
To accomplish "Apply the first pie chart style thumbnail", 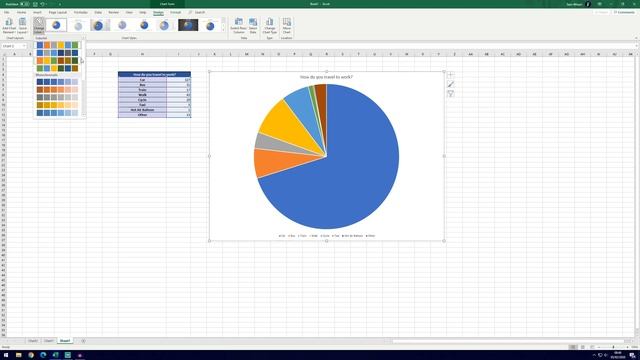I will pyautogui.click(x=56, y=25).
